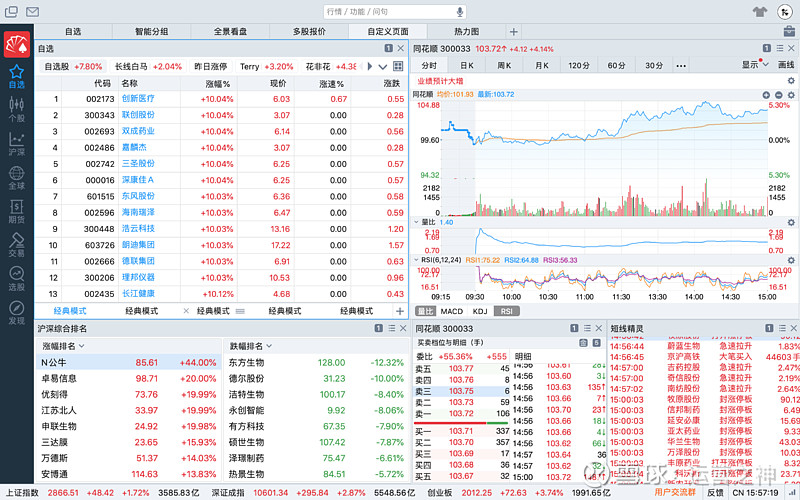800x500 pixels.
Task: Toggle the MACD indicator button
Action: coord(452,311)
